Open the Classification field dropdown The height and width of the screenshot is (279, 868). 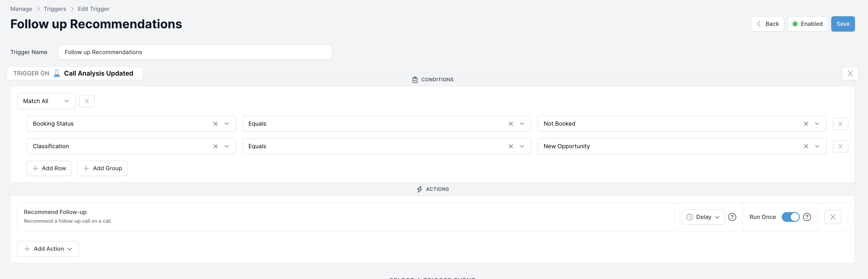[x=227, y=146]
